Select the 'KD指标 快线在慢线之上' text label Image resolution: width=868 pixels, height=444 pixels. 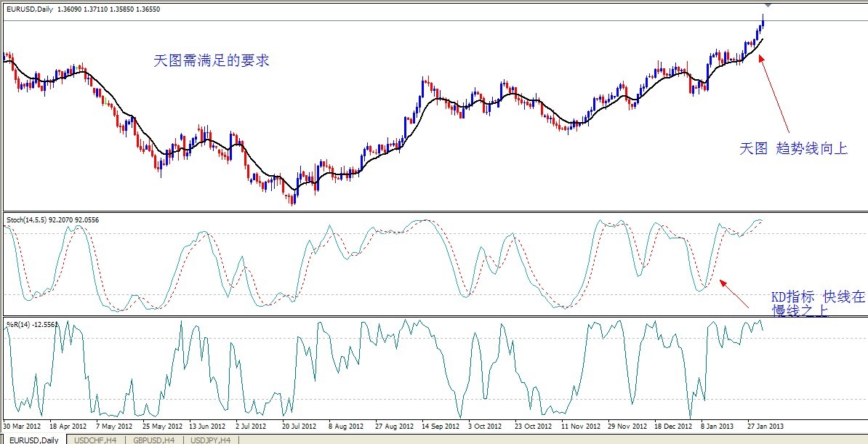pos(818,304)
